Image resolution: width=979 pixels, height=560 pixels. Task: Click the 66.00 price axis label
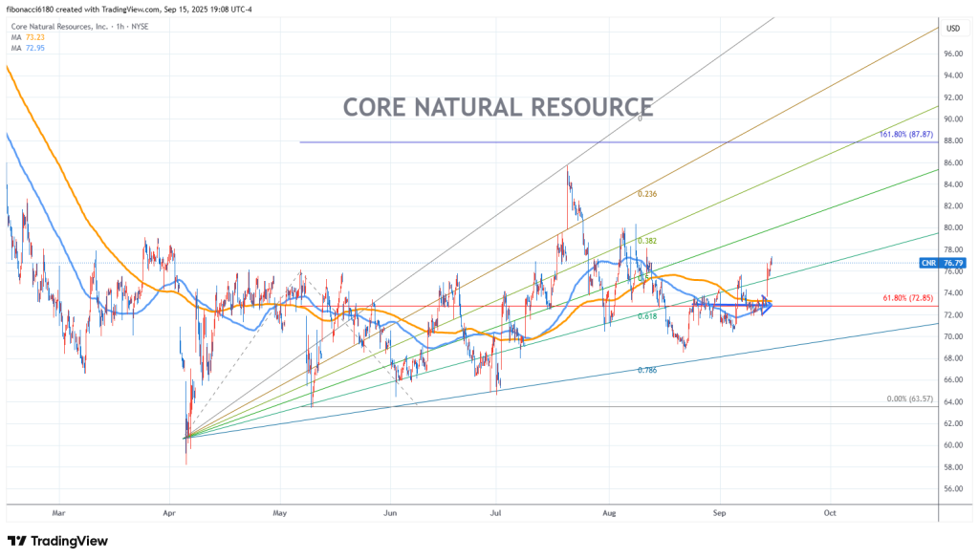953,380
